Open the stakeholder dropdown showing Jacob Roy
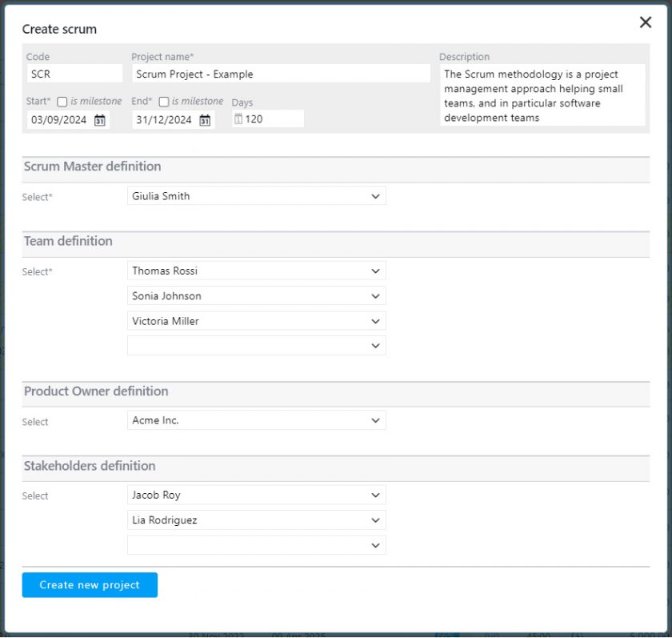This screenshot has height=638, width=672. click(374, 494)
